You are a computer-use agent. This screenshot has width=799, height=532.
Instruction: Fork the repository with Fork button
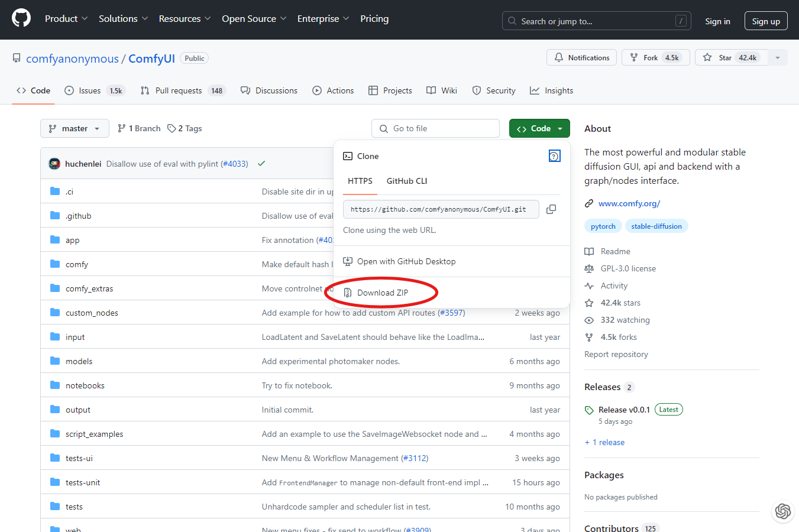(x=655, y=57)
